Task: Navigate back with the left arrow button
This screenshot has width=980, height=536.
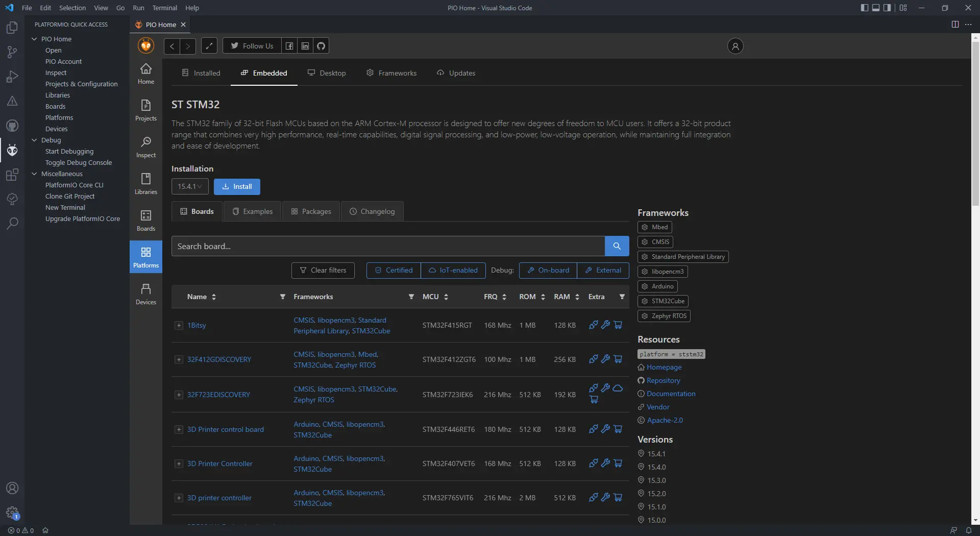Action: coord(172,46)
